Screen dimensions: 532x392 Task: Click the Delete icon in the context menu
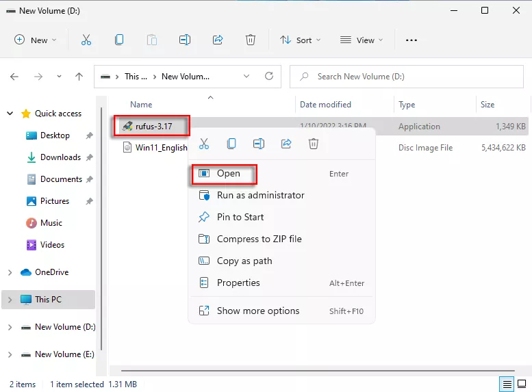[x=314, y=144]
